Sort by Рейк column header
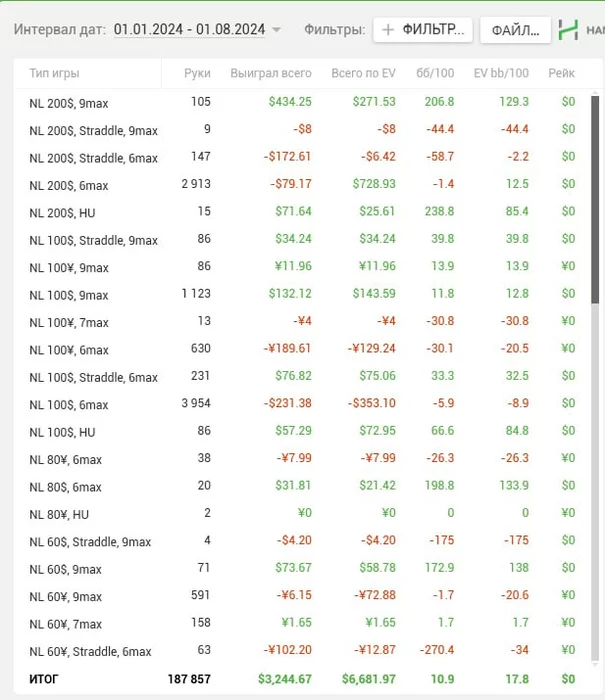Screen dimensions: 605x700 tap(561, 74)
